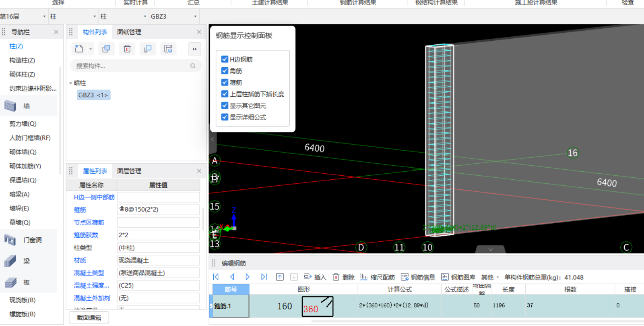Image resolution: width=644 pixels, height=326 pixels.
Task: Click 箍筋.1 row header cell
Action: click(230, 306)
